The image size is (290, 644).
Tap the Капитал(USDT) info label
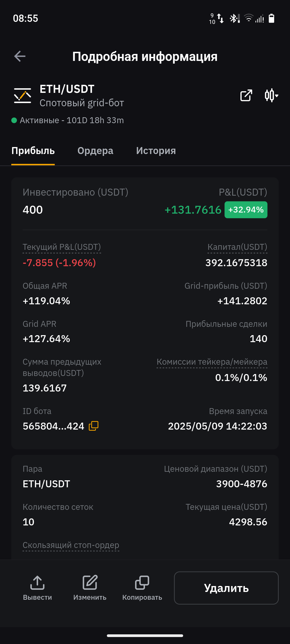(237, 247)
